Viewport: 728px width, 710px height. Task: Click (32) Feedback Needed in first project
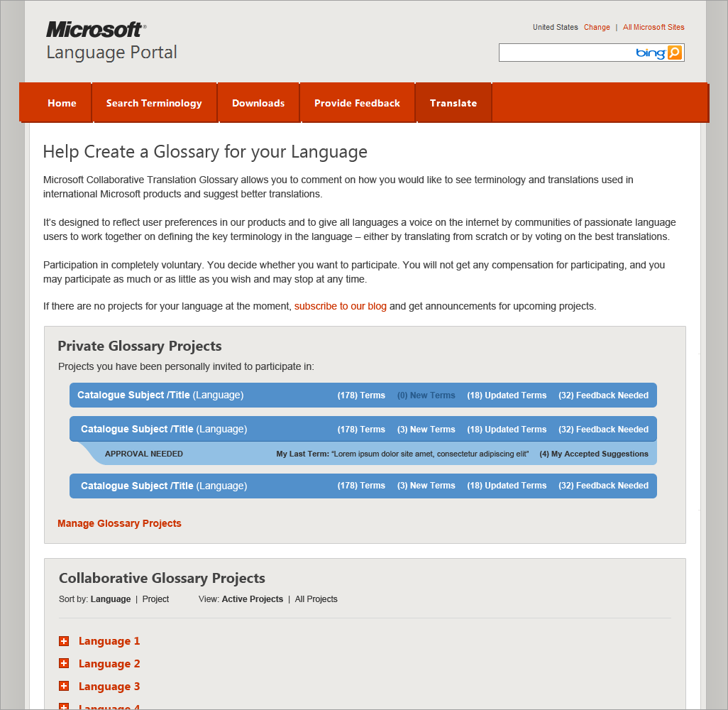coord(604,395)
